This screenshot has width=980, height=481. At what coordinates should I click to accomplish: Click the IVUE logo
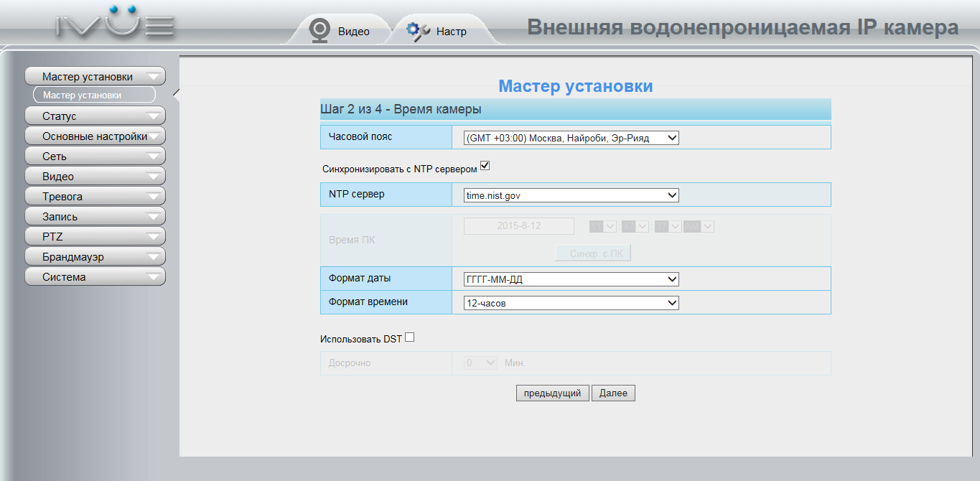coord(116,22)
